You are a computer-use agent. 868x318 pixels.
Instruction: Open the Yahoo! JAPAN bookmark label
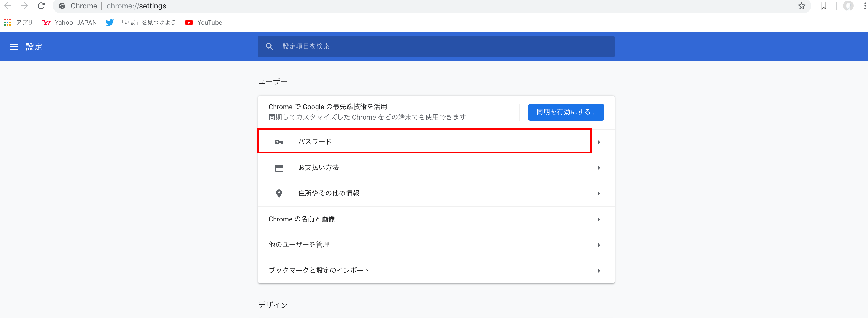click(x=76, y=23)
